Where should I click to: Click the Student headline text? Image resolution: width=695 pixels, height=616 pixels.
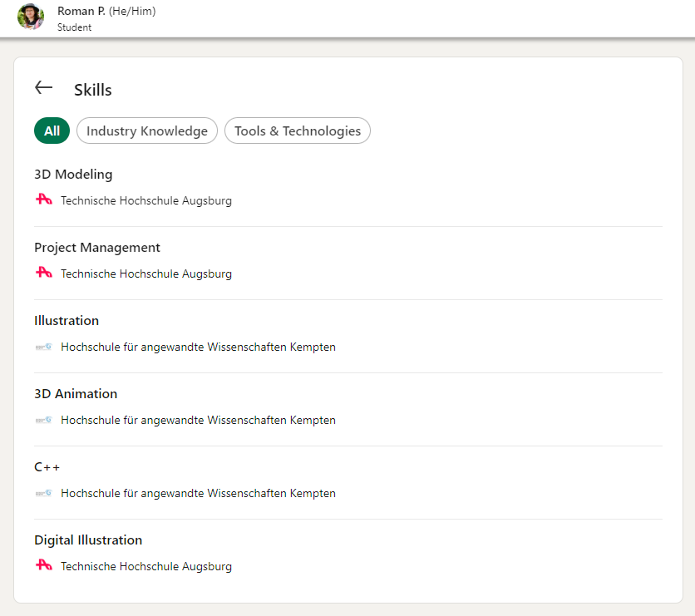(74, 27)
